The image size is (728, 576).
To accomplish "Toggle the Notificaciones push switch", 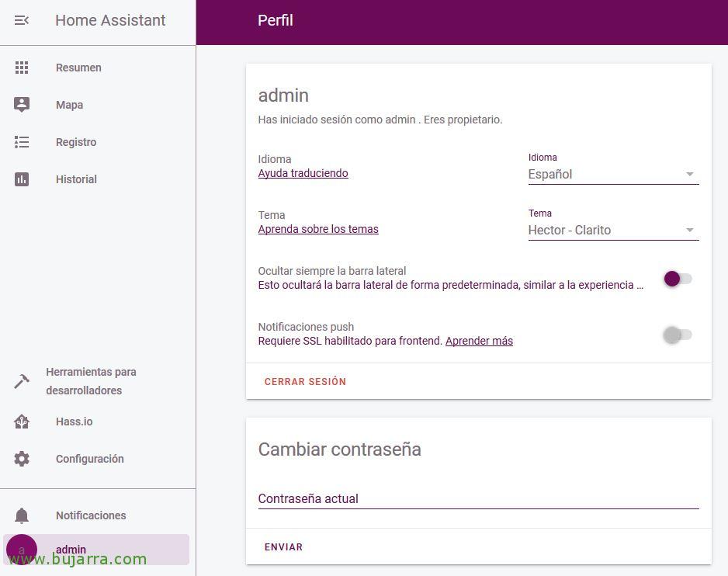I will click(677, 335).
